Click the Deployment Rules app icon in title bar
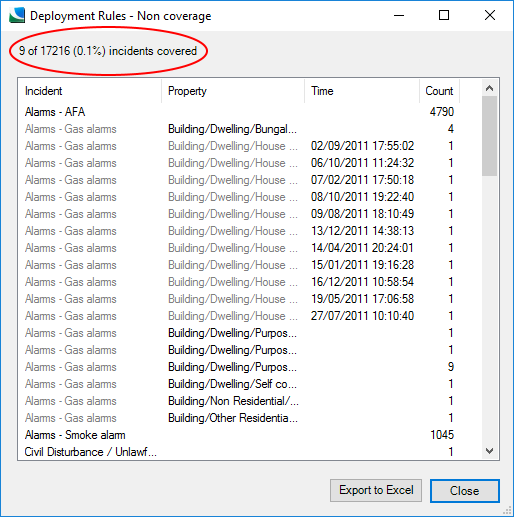 [x=17, y=15]
